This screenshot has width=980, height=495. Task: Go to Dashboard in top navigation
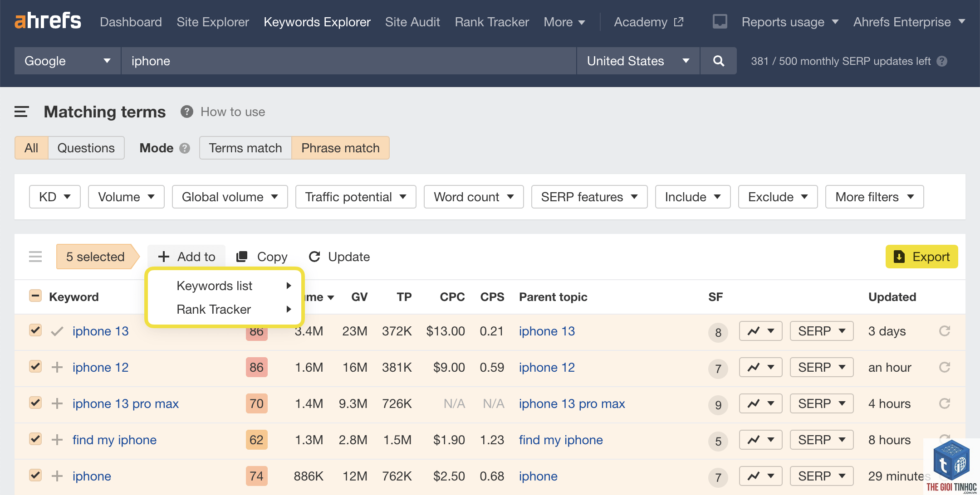[x=131, y=22]
